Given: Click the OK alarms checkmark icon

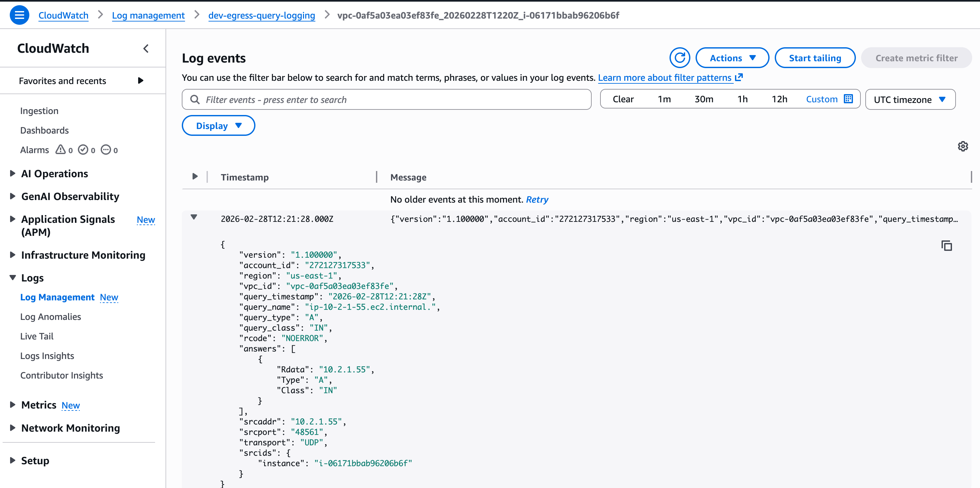Looking at the screenshot, I should tap(83, 150).
